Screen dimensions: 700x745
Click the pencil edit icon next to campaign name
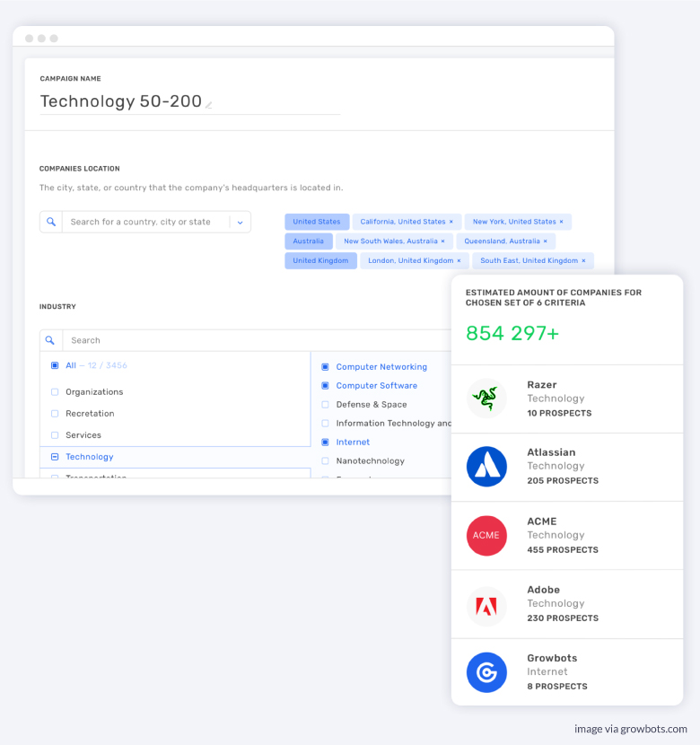208,104
